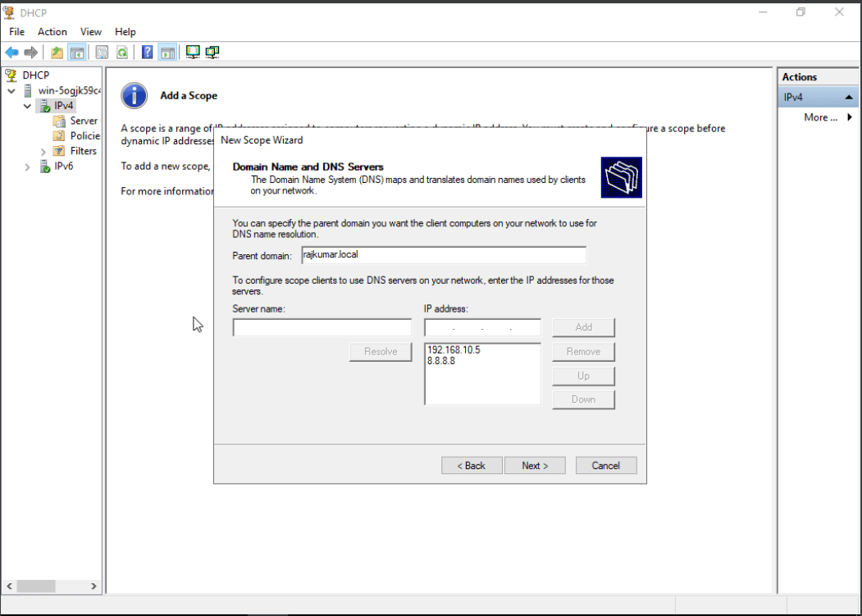The width and height of the screenshot is (862, 616).
Task: Toggle the Show/Hide Action Pane icon
Action: (x=167, y=52)
